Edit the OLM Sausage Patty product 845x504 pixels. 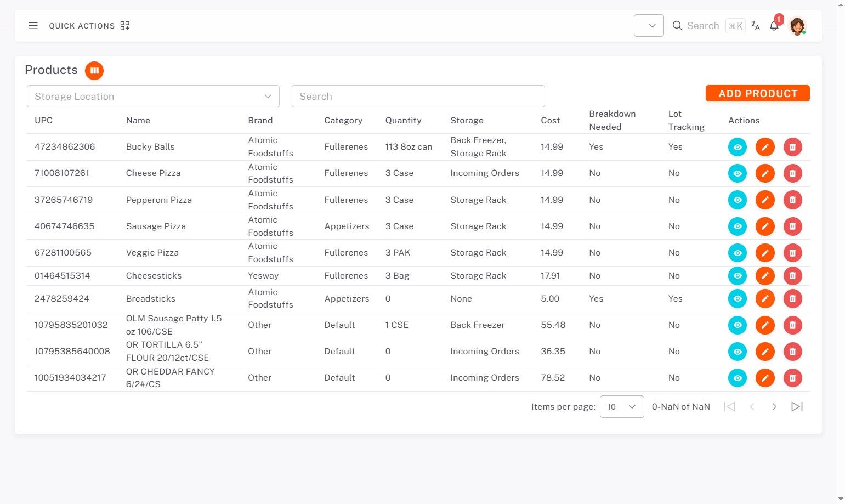point(765,325)
